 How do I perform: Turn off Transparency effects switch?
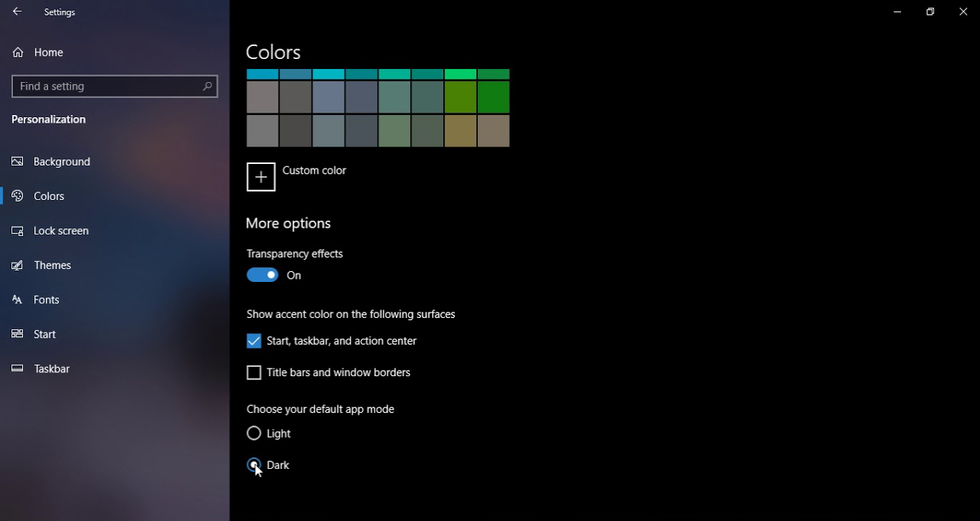click(x=263, y=275)
